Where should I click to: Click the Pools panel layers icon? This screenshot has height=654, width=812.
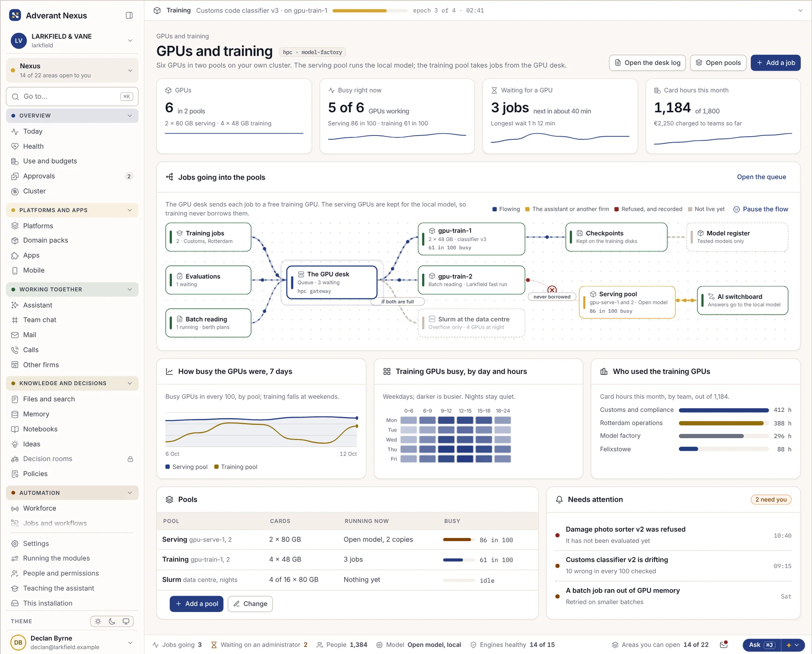click(169, 499)
